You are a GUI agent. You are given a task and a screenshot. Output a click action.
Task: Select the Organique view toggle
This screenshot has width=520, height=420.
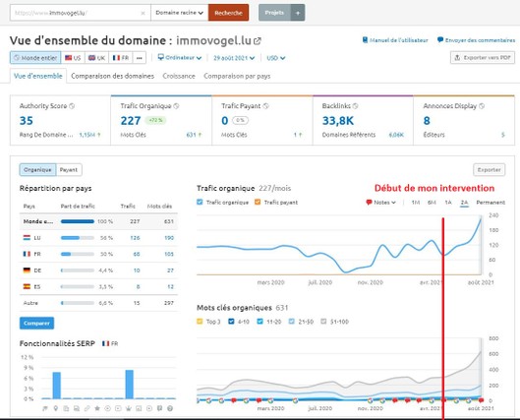(x=37, y=170)
